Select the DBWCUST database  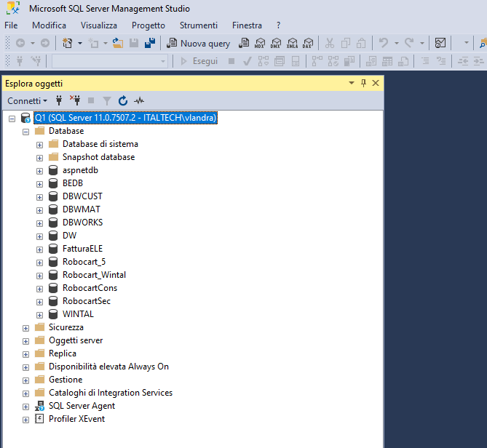[x=82, y=196]
